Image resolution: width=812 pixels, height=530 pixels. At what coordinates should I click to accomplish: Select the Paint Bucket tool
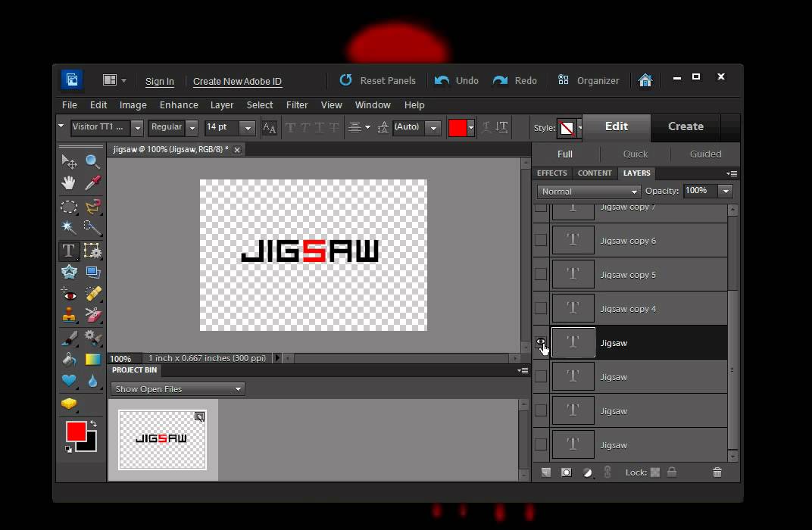click(x=69, y=359)
